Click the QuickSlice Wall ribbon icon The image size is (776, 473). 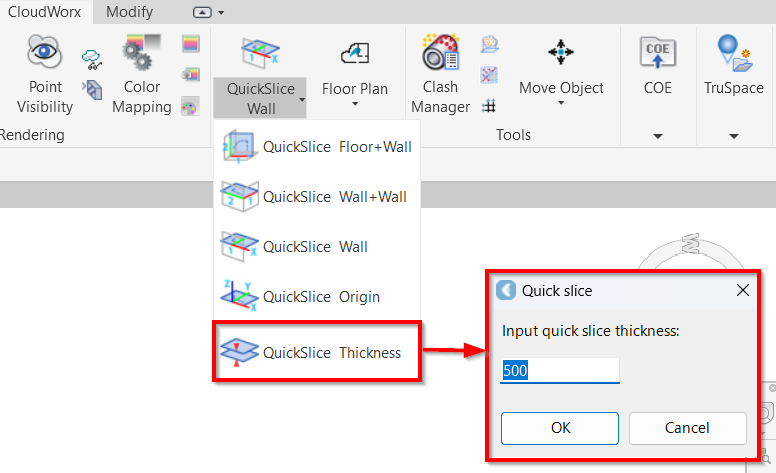(260, 52)
